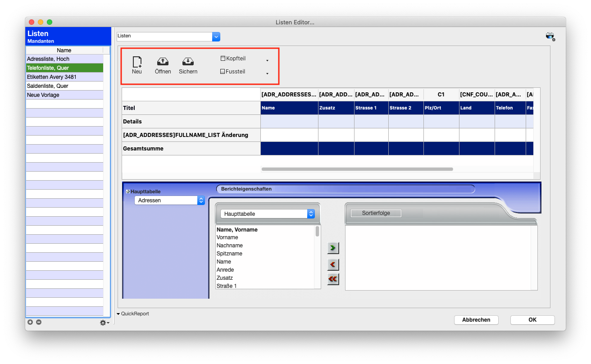Select Nachname field in field list
This screenshot has width=591, height=364.
tap(265, 246)
